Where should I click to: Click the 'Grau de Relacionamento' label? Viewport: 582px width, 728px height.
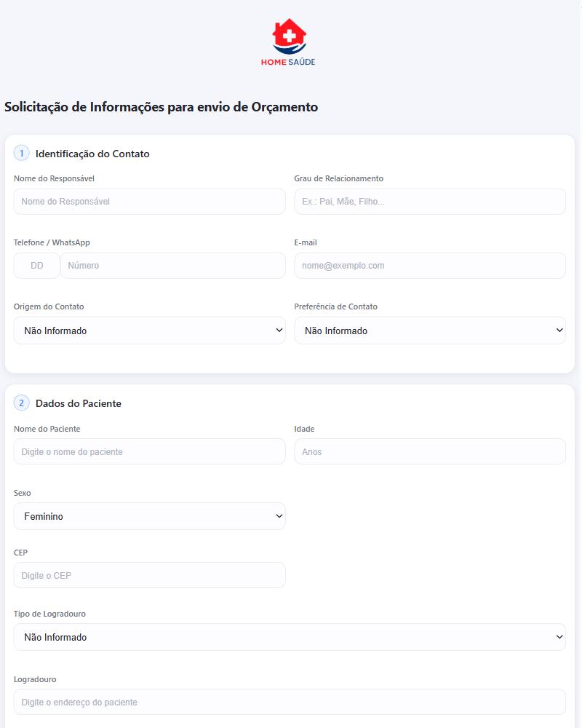(339, 178)
